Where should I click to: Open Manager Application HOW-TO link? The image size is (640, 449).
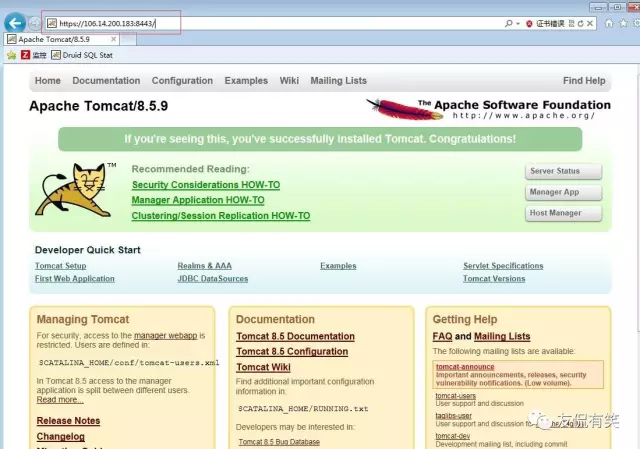[198, 200]
